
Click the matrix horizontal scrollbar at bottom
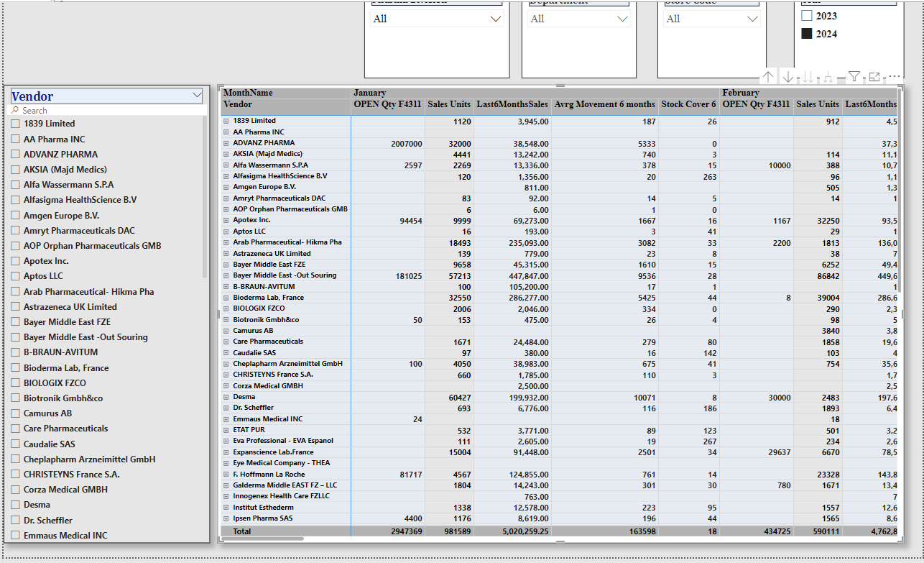[262, 539]
